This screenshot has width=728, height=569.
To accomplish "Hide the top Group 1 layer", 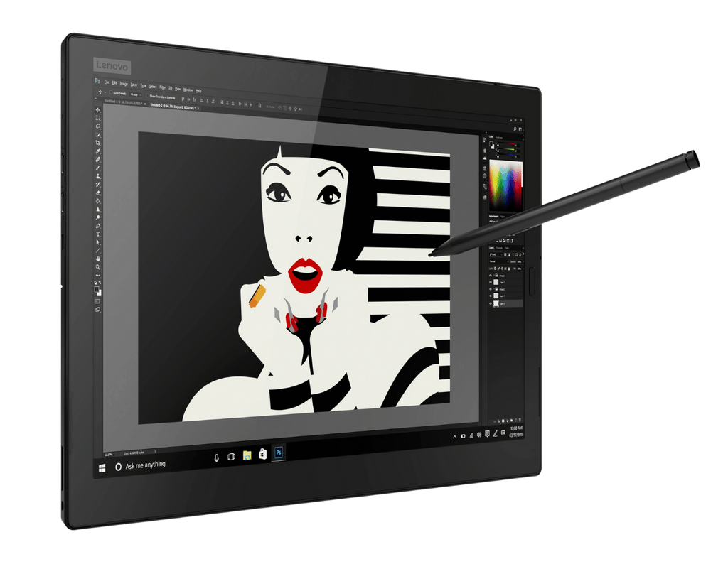I will tap(491, 275).
